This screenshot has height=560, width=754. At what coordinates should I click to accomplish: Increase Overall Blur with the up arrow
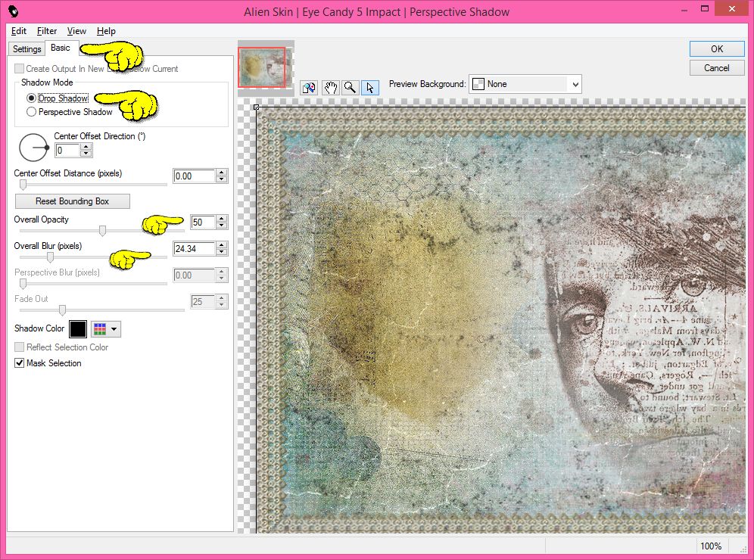pyautogui.click(x=222, y=245)
